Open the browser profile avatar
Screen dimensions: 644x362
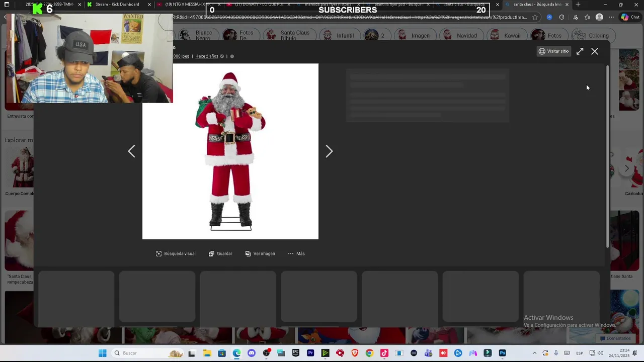tap(599, 17)
